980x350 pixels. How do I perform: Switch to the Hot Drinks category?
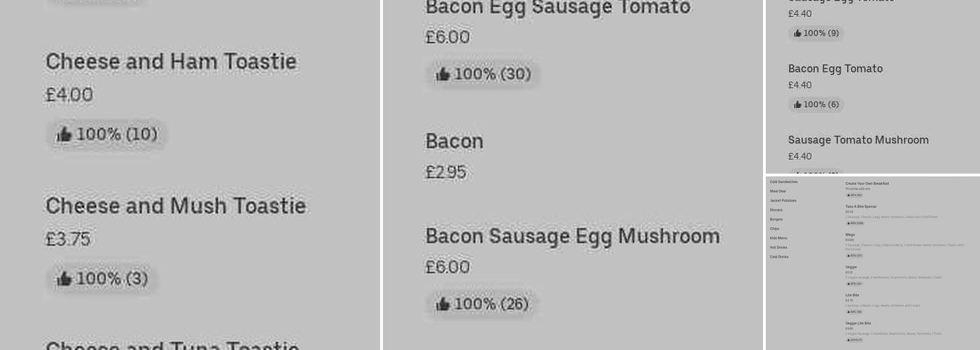(x=778, y=247)
